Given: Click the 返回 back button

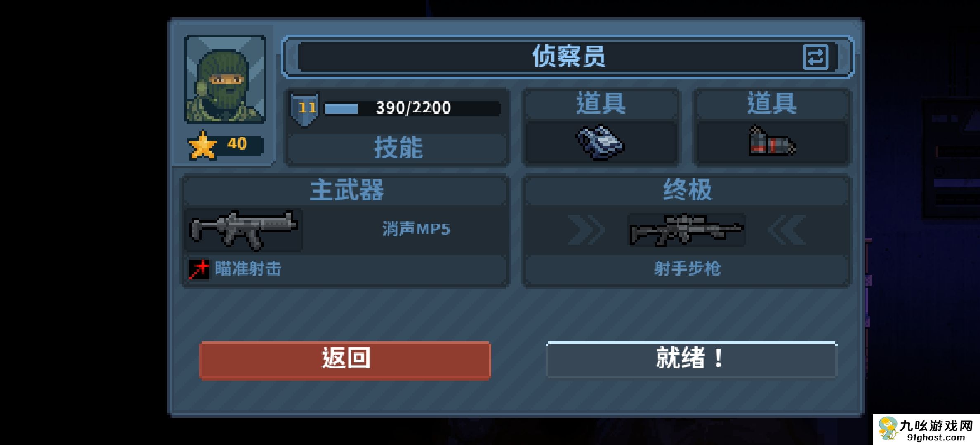Looking at the screenshot, I should [345, 359].
